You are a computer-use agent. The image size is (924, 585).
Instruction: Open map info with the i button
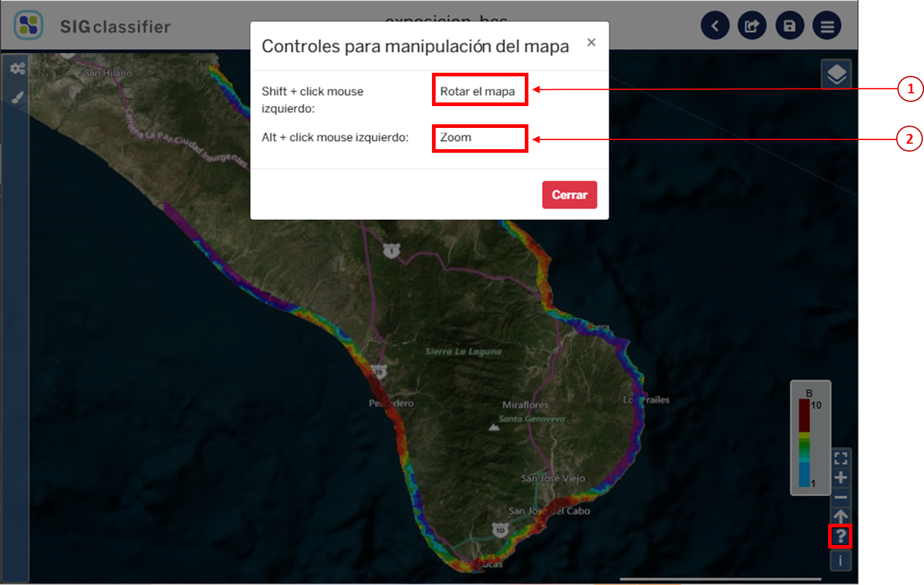840,560
